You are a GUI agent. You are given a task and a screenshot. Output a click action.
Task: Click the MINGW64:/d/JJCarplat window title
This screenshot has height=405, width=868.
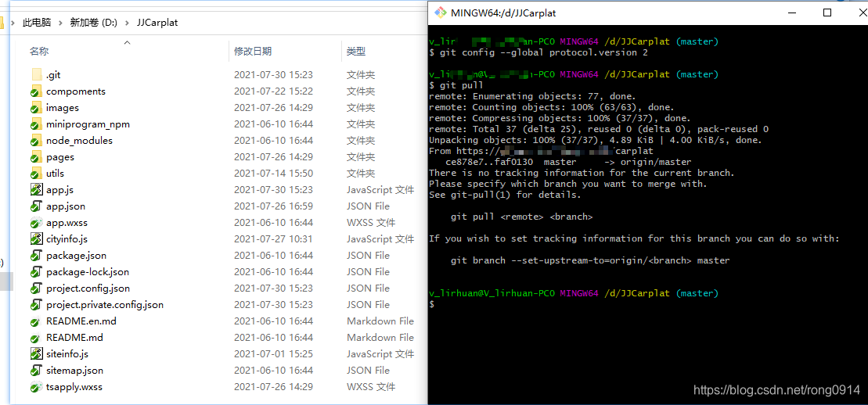[503, 13]
